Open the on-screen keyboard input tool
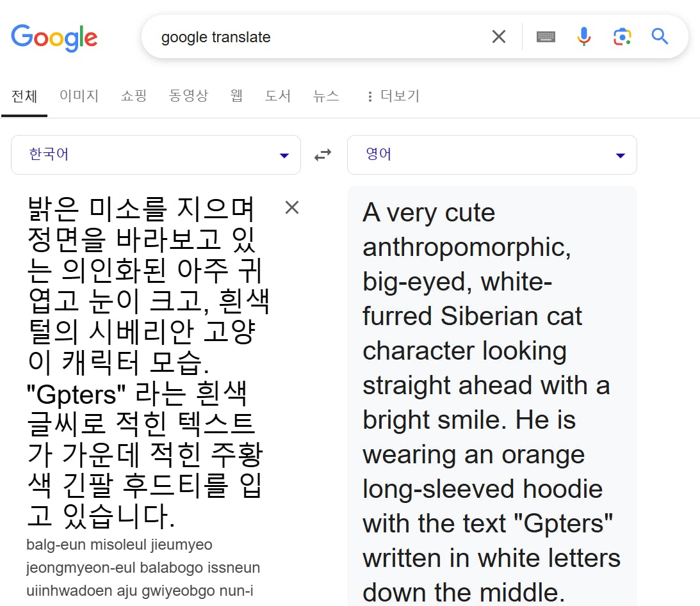Viewport: 700px width, 606px height. coord(546,37)
